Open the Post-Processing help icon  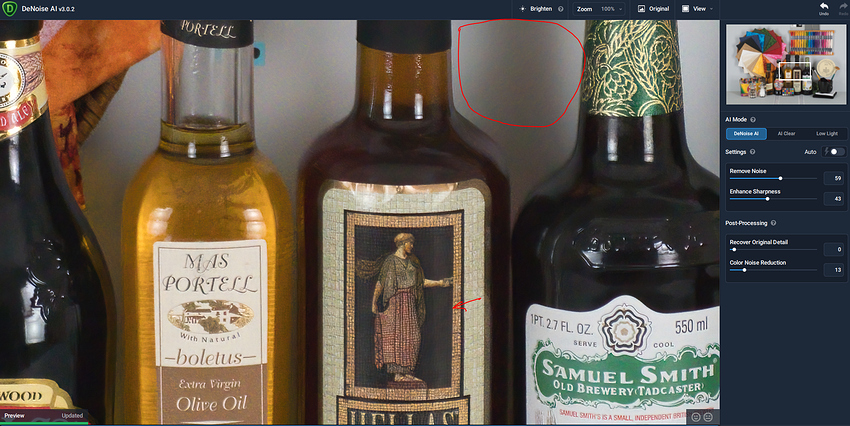(774, 223)
